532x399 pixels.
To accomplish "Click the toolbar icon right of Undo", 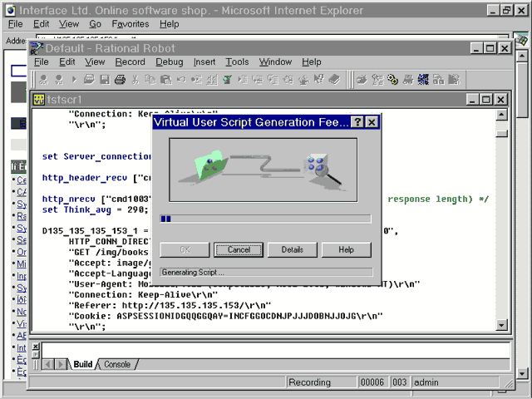I will click(196, 80).
